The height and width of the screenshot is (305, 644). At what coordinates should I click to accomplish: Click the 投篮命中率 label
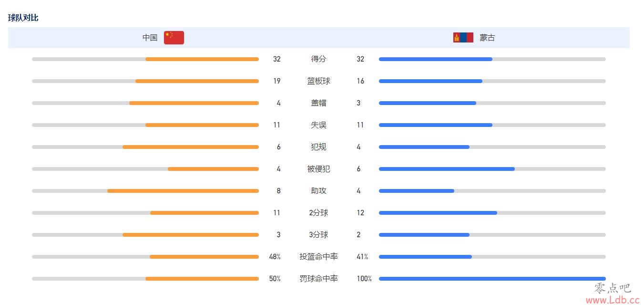pyautogui.click(x=318, y=257)
